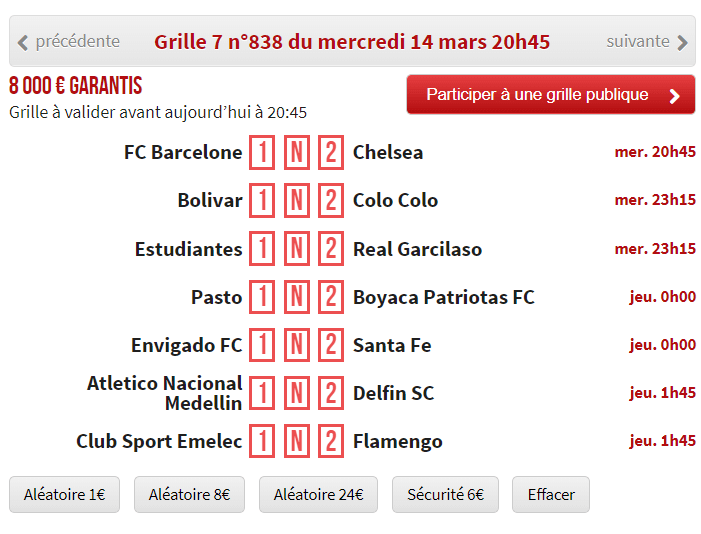Select N for Club Sport Emelec vs Flamengo
The height and width of the screenshot is (534, 701).
click(x=296, y=441)
